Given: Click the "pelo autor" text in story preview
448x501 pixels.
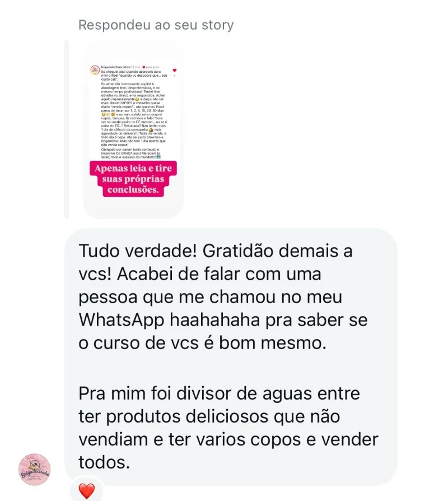Looking at the screenshot, I should pyautogui.click(x=153, y=67).
